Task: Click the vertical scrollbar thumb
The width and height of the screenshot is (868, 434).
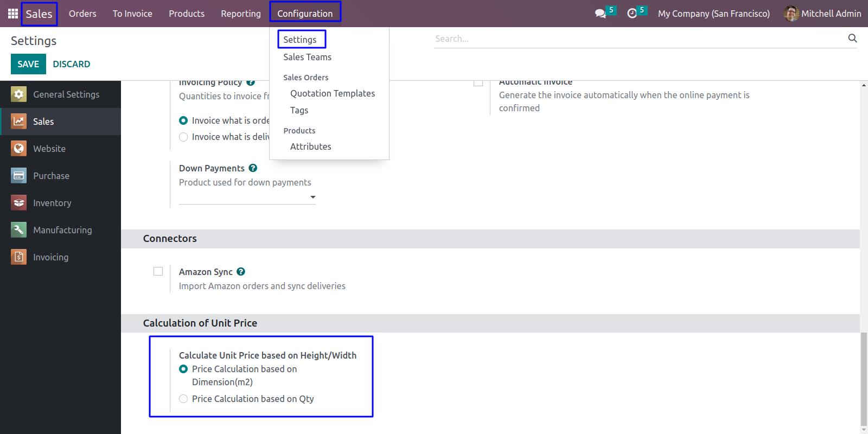Action: tap(864, 380)
